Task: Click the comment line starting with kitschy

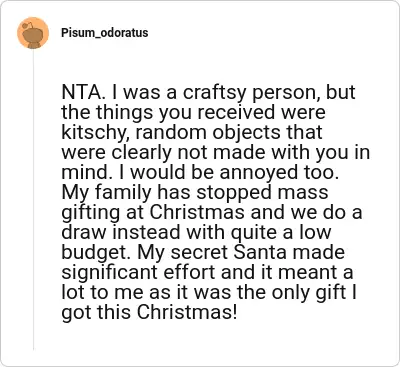Action: 192,132
